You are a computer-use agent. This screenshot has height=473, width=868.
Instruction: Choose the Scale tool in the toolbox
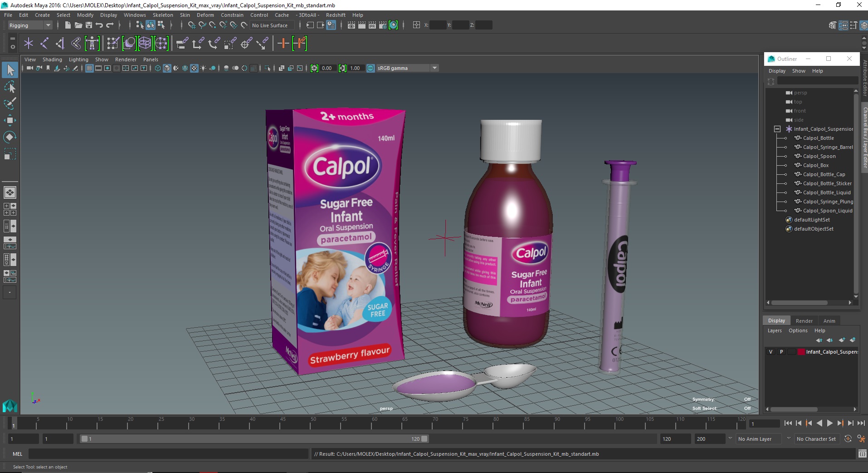10,154
